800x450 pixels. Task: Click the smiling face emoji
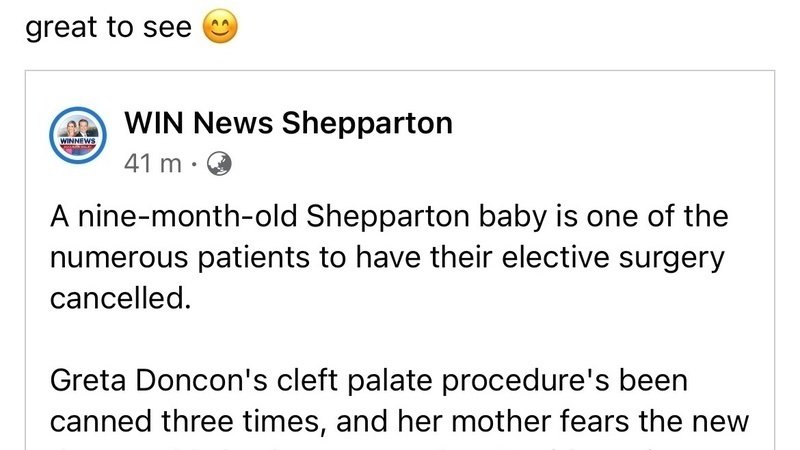[x=220, y=28]
